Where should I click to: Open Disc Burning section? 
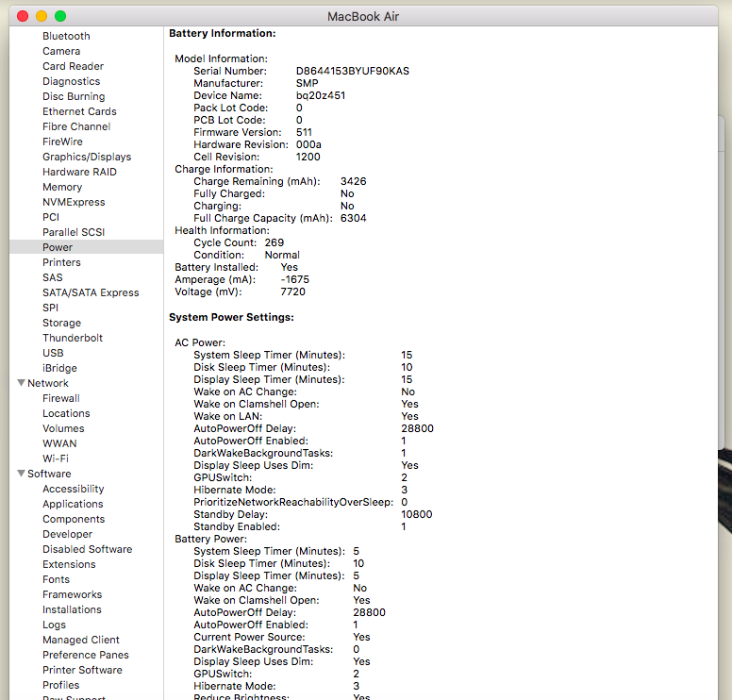click(74, 96)
